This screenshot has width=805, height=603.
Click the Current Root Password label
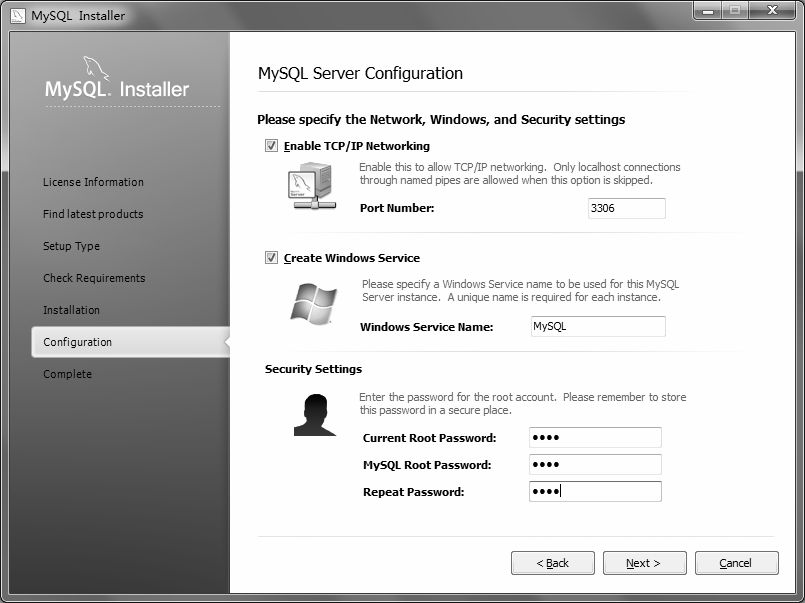click(430, 438)
